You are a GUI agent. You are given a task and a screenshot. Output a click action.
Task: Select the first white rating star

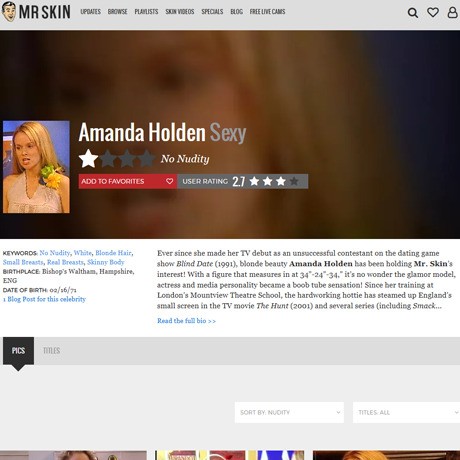pyautogui.click(x=88, y=159)
